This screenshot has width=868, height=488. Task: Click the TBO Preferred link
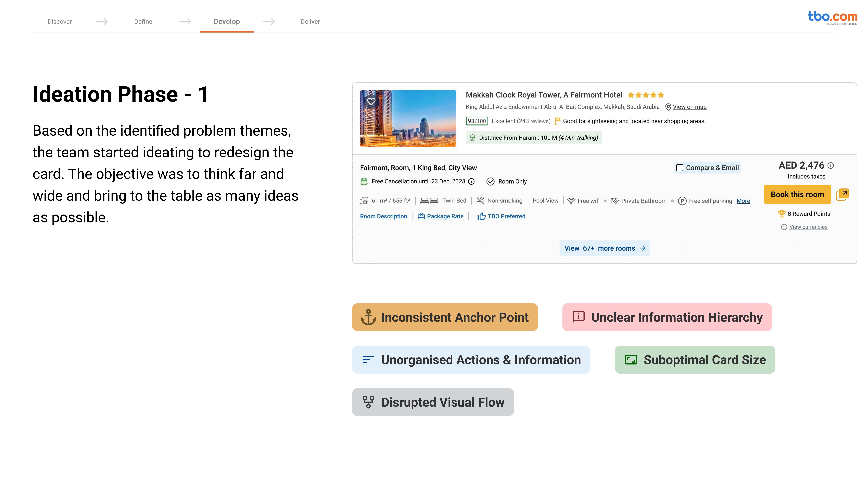coord(506,217)
